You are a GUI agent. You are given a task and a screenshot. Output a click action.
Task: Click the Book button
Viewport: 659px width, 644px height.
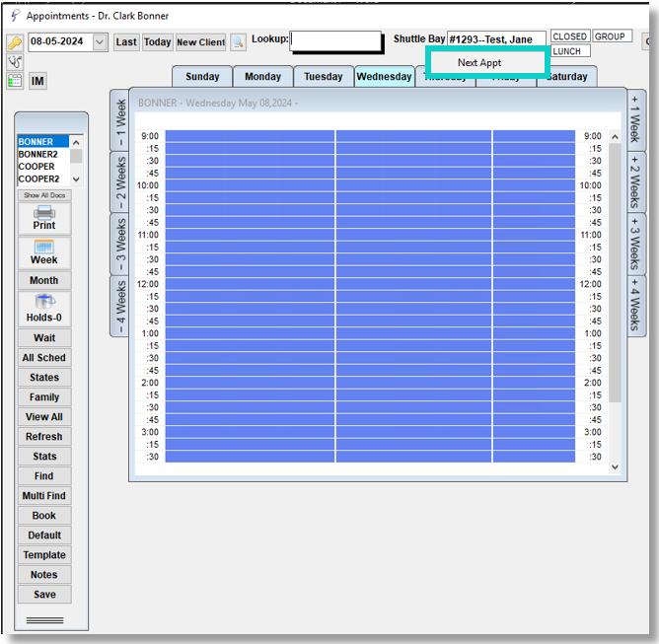(x=44, y=516)
